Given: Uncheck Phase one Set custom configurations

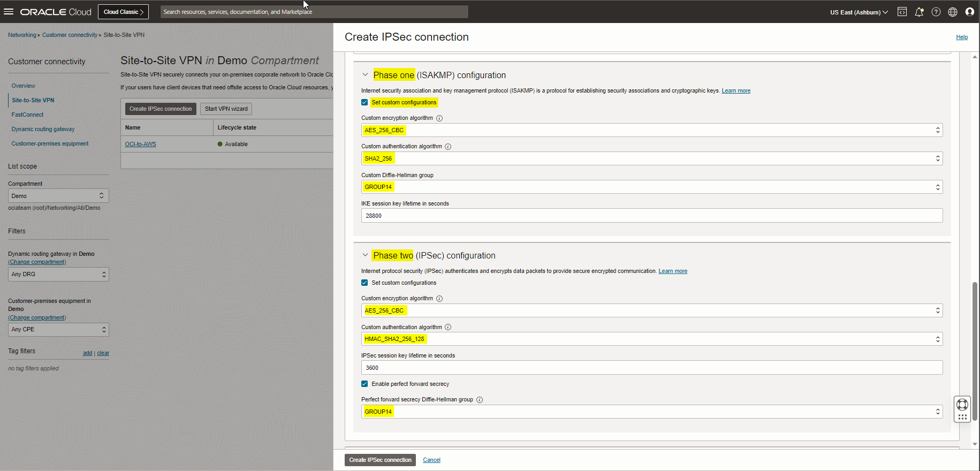Looking at the screenshot, I should click(364, 102).
